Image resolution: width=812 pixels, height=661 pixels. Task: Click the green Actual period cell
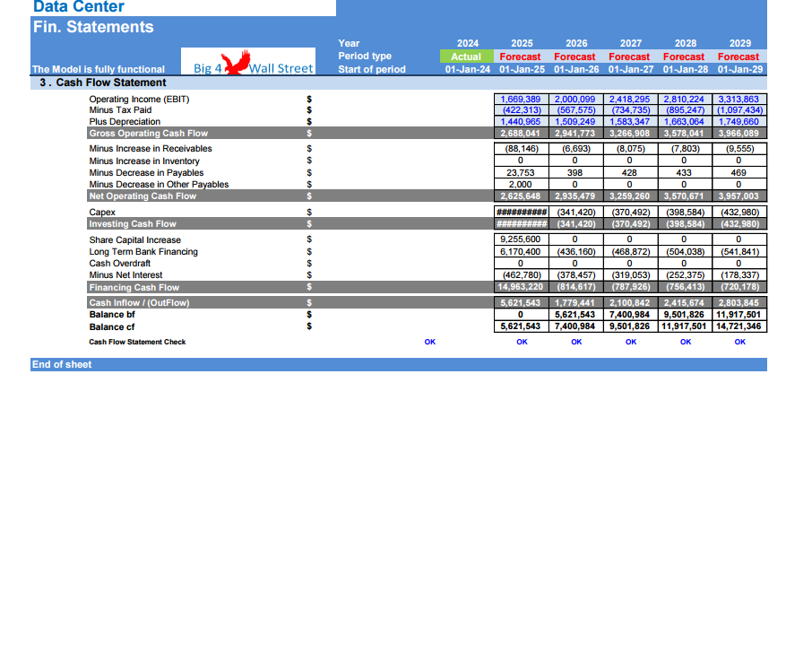click(x=466, y=56)
